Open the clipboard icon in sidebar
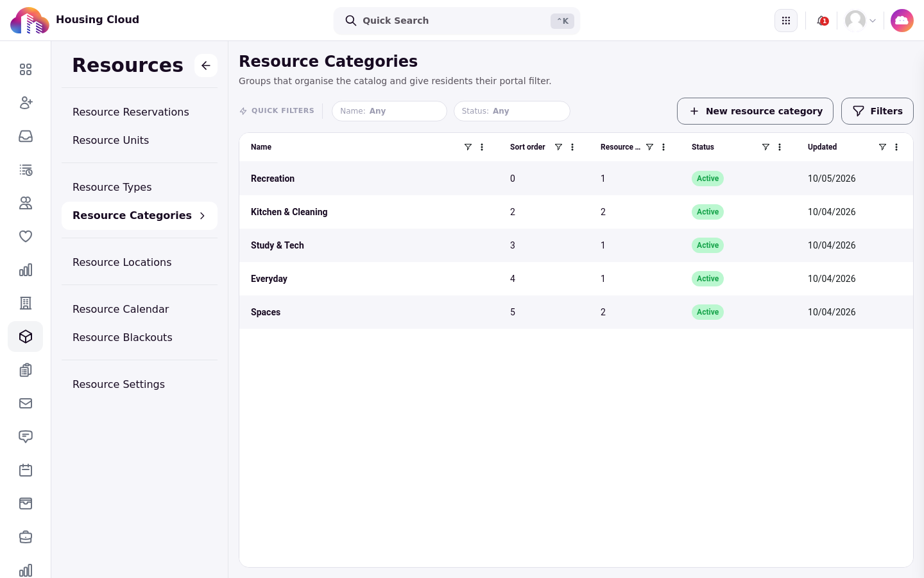This screenshot has width=924, height=578. pos(26,370)
